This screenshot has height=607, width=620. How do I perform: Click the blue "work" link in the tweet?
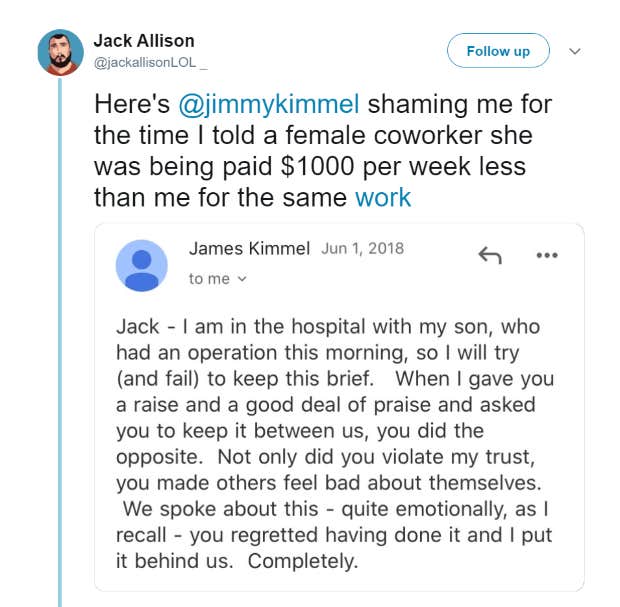[383, 197]
